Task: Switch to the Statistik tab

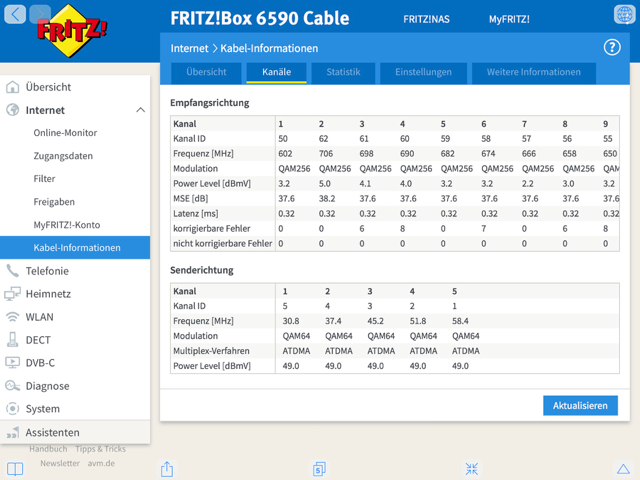Action: [x=343, y=72]
